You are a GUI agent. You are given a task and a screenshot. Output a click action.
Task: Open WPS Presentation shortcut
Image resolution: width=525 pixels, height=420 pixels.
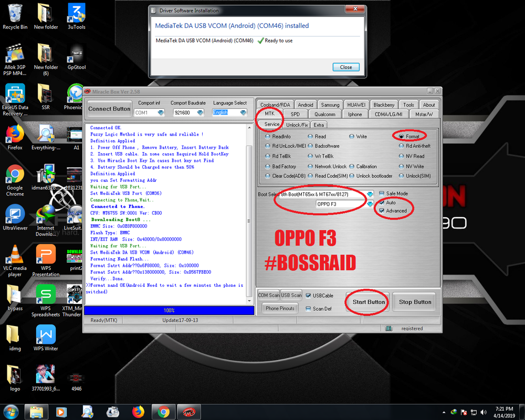pos(46,260)
